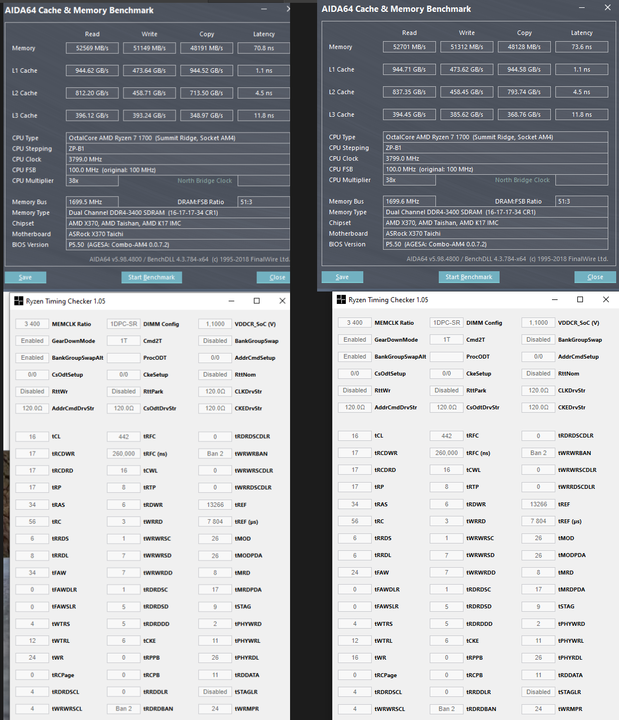Click tRRDL value 6 in right Timing Checker
Viewport: 619px width, 720px height.
[355, 555]
